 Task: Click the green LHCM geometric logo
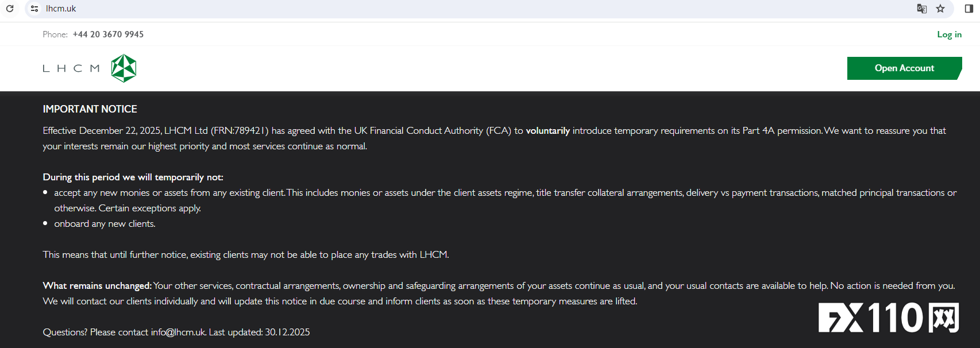pos(124,68)
